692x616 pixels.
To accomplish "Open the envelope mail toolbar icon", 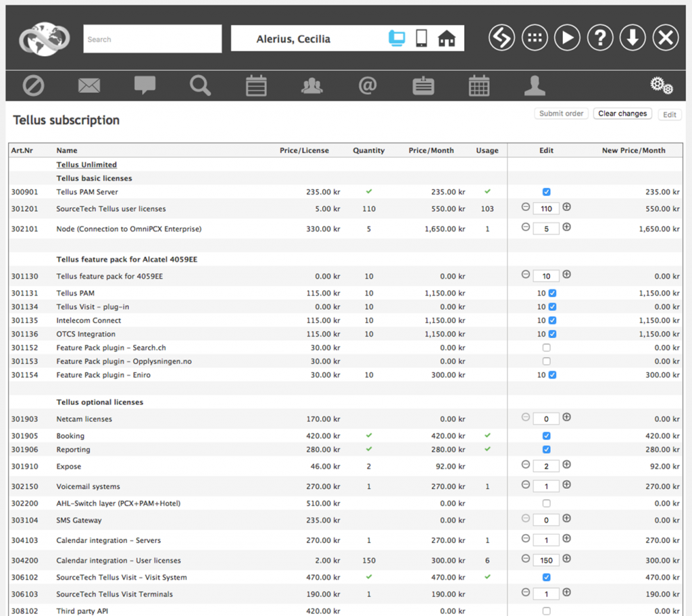I will (x=89, y=85).
